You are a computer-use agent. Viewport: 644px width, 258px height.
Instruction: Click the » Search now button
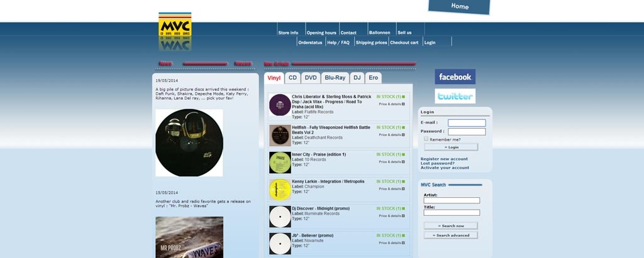451,226
